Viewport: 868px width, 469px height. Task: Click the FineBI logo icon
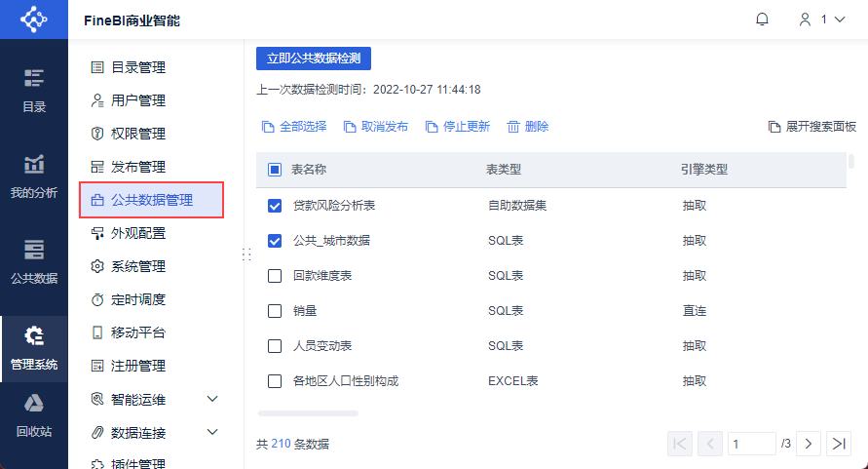[33, 20]
